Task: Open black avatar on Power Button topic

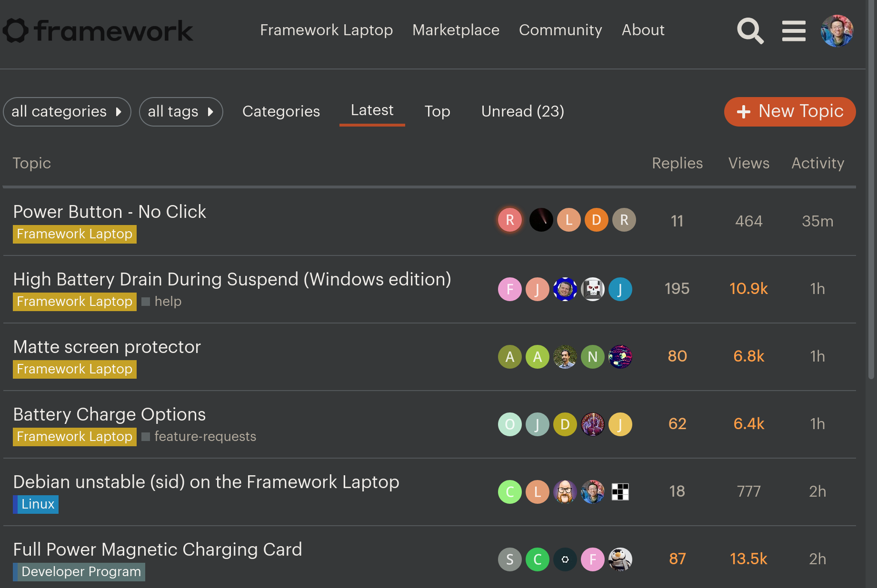Action: tap(541, 220)
